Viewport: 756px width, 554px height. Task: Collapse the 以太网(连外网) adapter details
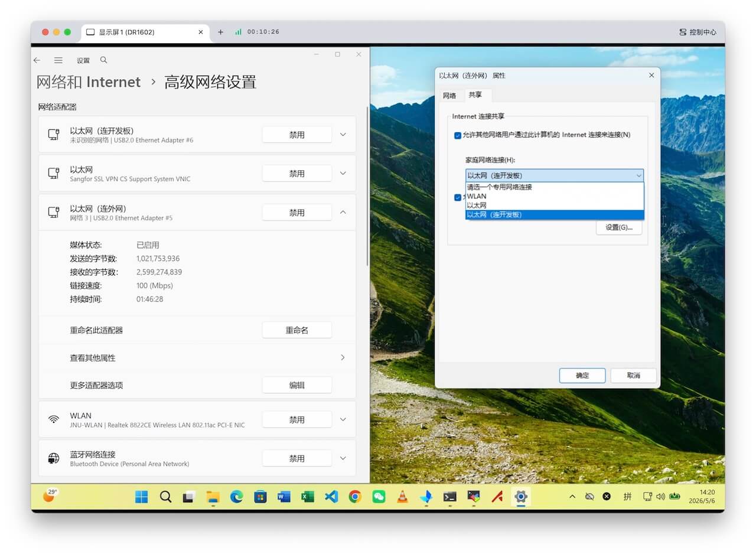343,213
